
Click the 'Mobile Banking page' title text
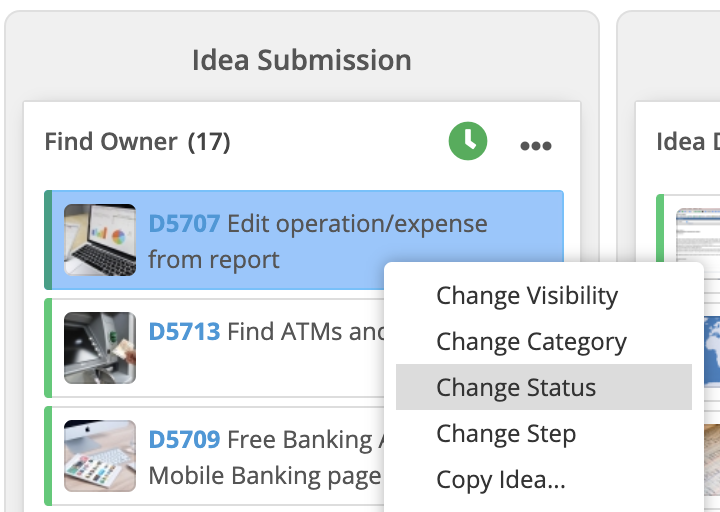click(x=265, y=475)
